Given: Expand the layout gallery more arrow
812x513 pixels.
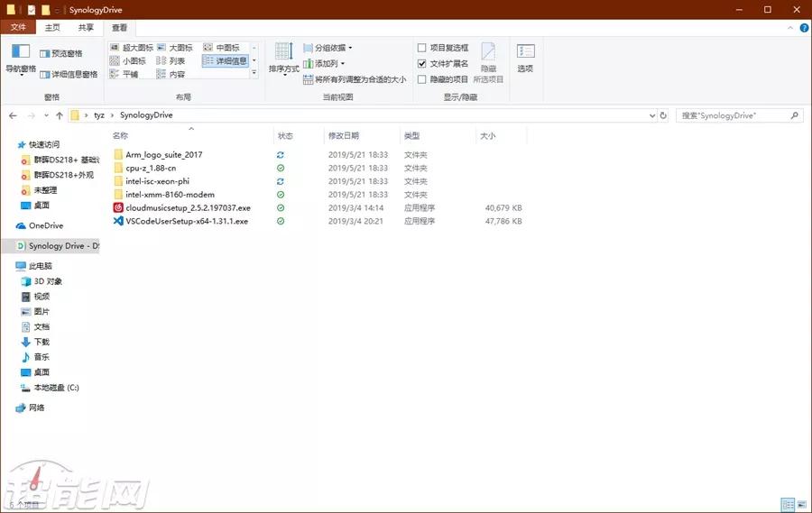Looking at the screenshot, I should 254,73.
